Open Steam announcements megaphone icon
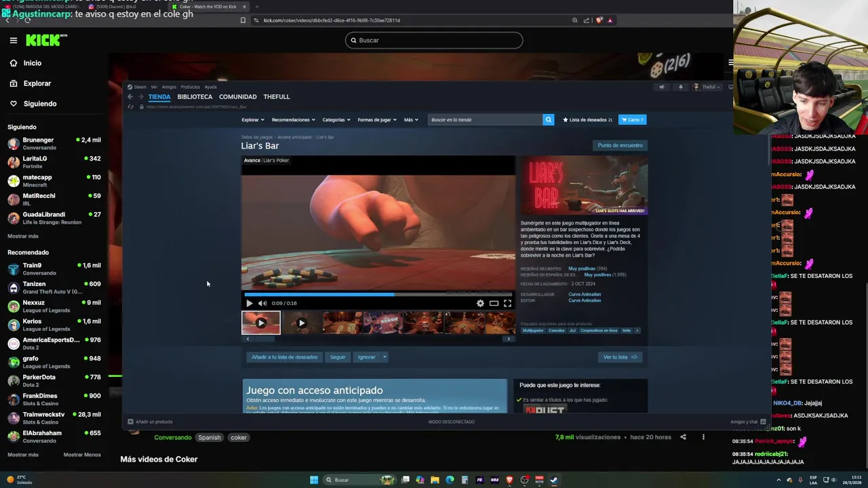This screenshot has height=488, width=868. pyautogui.click(x=662, y=87)
